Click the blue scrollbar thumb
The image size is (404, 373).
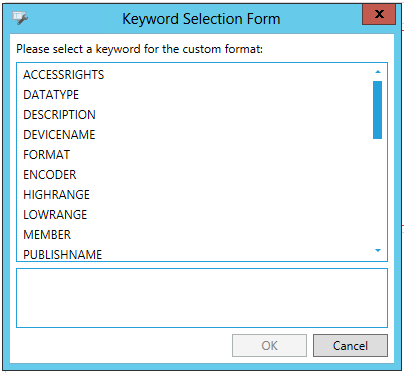point(378,110)
